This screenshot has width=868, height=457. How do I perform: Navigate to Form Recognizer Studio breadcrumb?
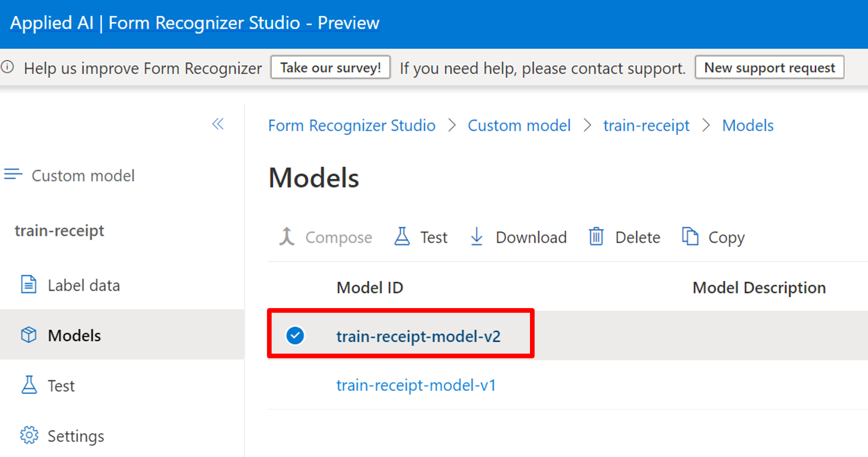pos(352,125)
